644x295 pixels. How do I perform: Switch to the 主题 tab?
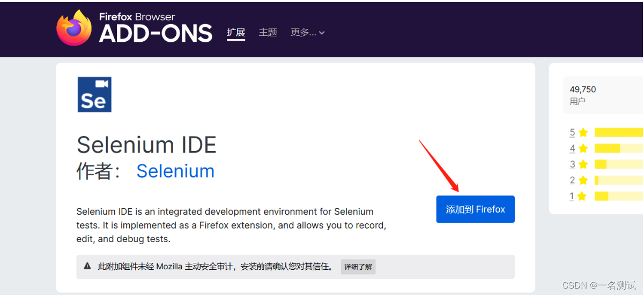click(x=268, y=33)
